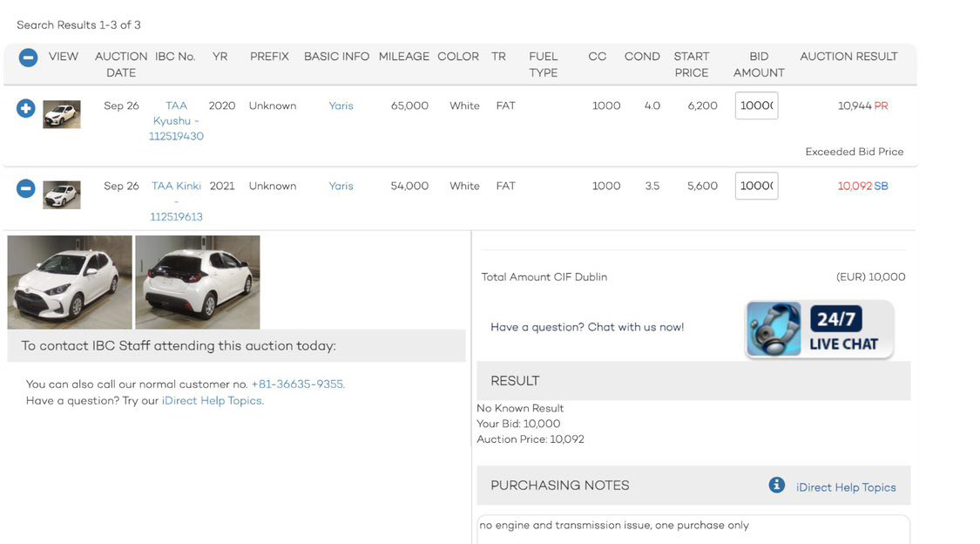Open TAA Kyushu 112519430 auction link
The image size is (980, 544).
click(x=176, y=120)
